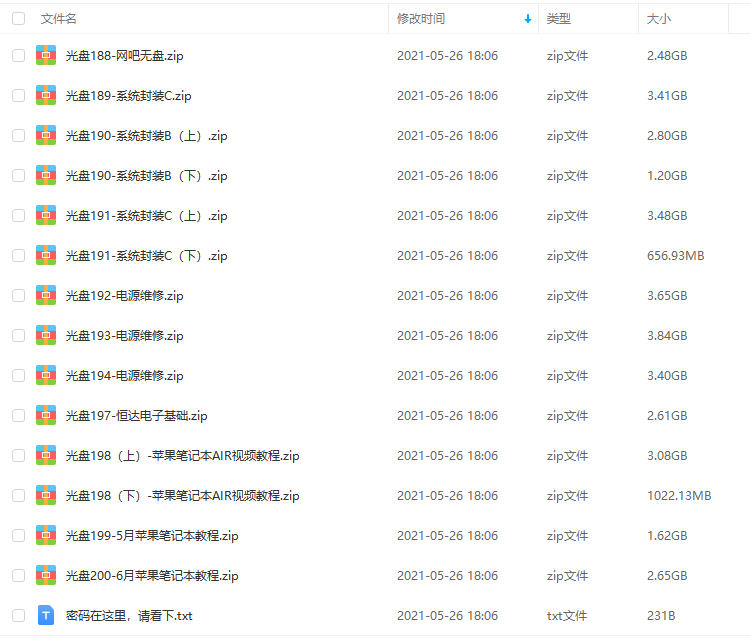Viewport: 750px width, 638px height.
Task: Click size value 2.48GB
Action: pos(667,55)
